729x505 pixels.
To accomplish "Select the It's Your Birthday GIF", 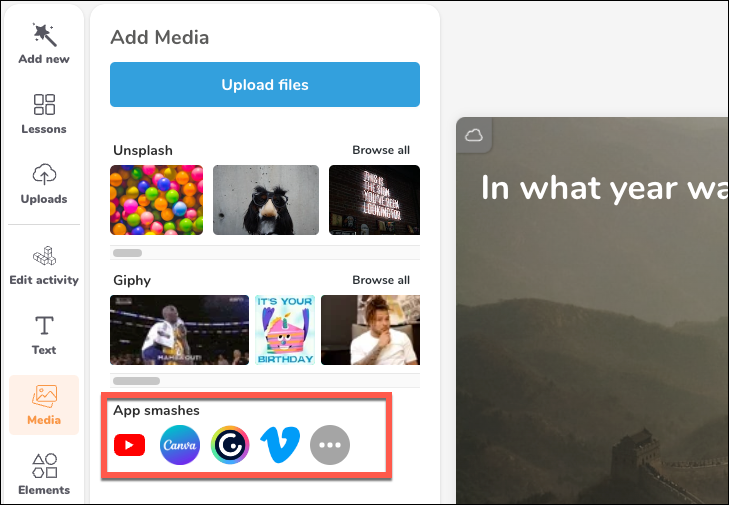I will (285, 330).
